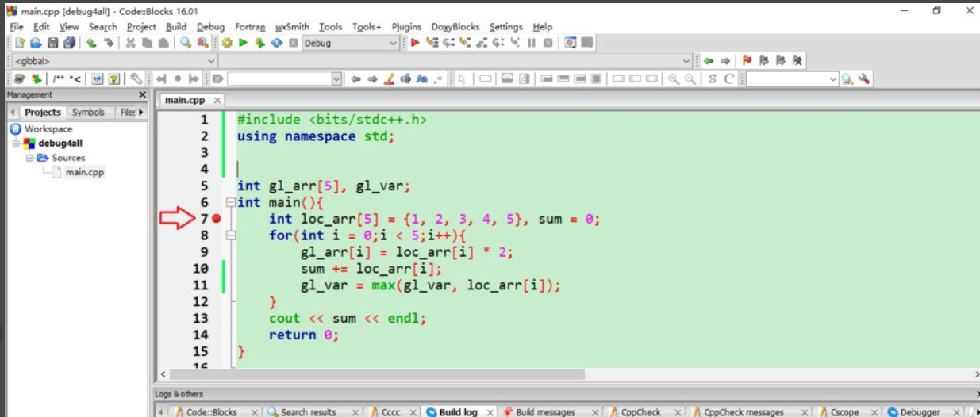Screen dimensions: 980x417
Task: Open a file using toolbar icon
Action: (36, 43)
